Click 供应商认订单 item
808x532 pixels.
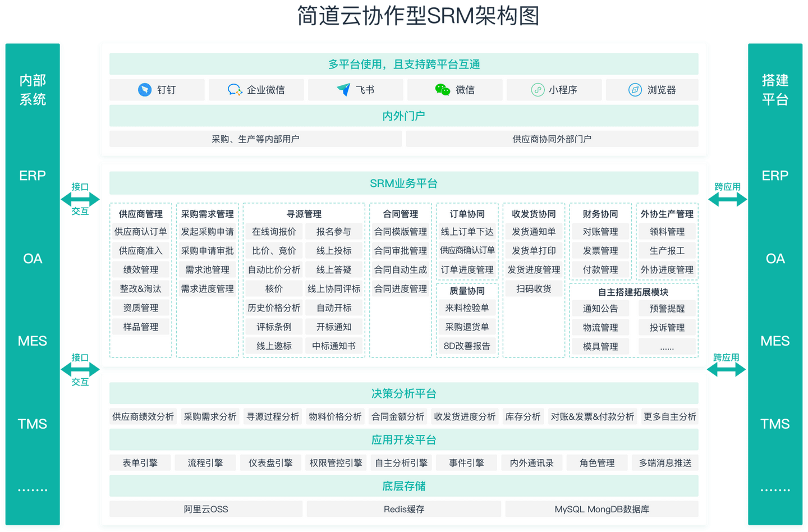pos(141,232)
